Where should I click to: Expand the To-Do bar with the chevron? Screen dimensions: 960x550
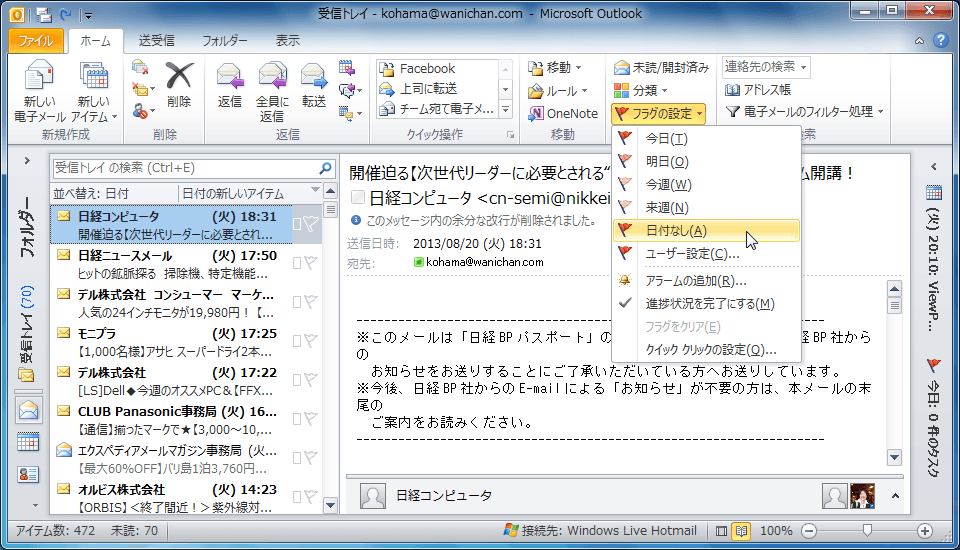coord(934,167)
